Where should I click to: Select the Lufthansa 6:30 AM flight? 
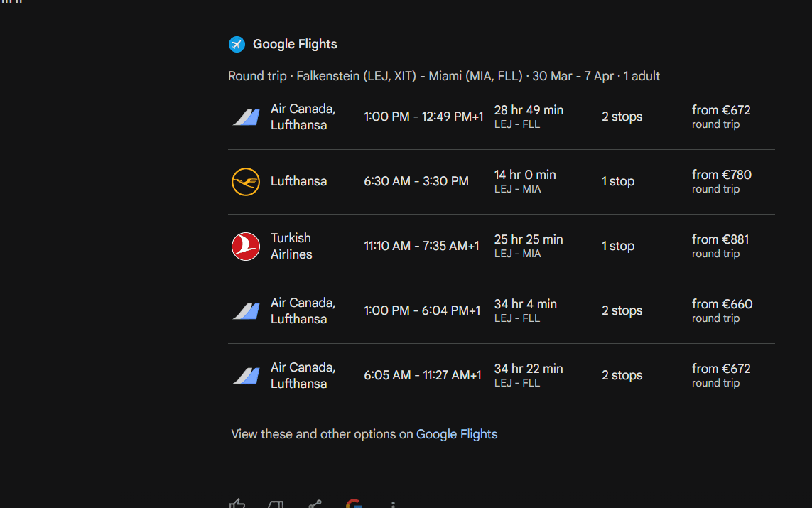[x=416, y=181]
